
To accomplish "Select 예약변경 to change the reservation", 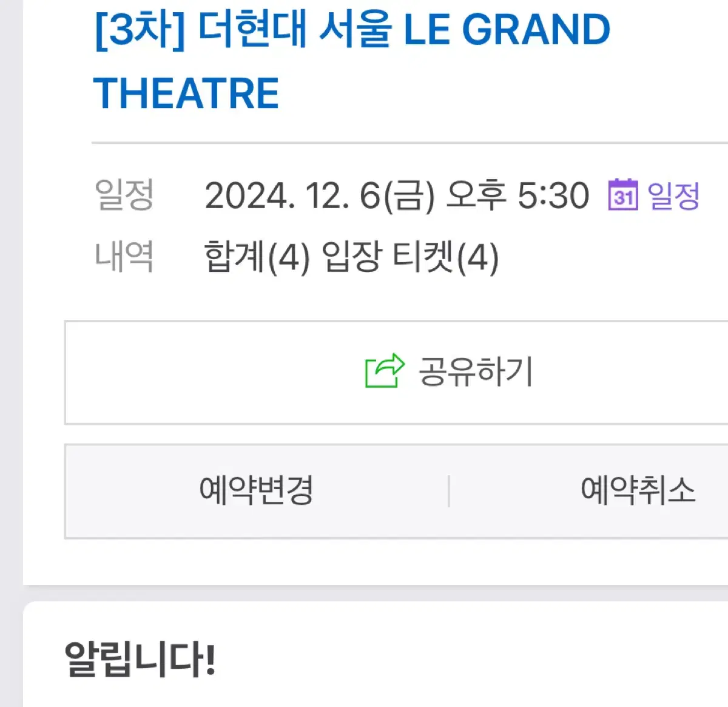I will tap(256, 490).
